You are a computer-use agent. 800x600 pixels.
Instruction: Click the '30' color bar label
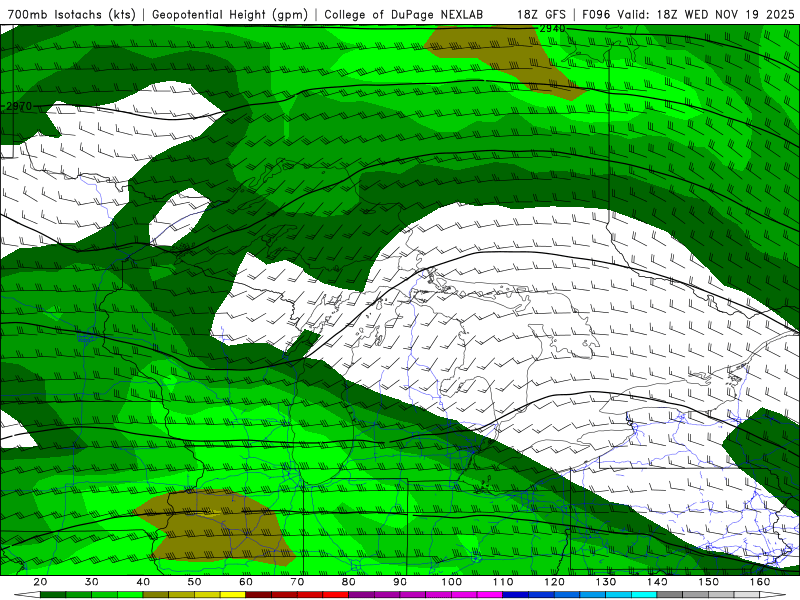tap(92, 582)
